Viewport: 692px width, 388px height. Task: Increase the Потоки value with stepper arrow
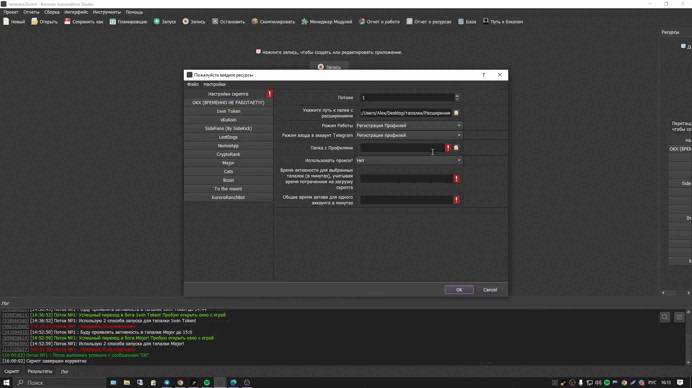pos(457,96)
